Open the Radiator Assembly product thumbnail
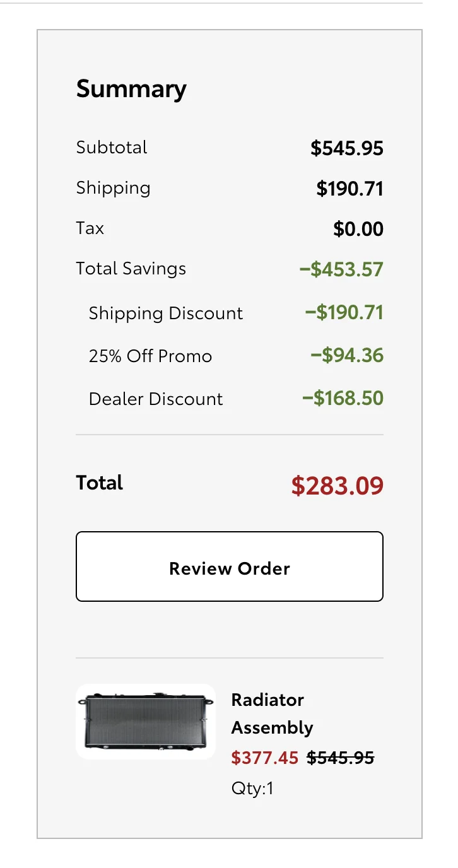This screenshot has width=458, height=868. point(146,722)
